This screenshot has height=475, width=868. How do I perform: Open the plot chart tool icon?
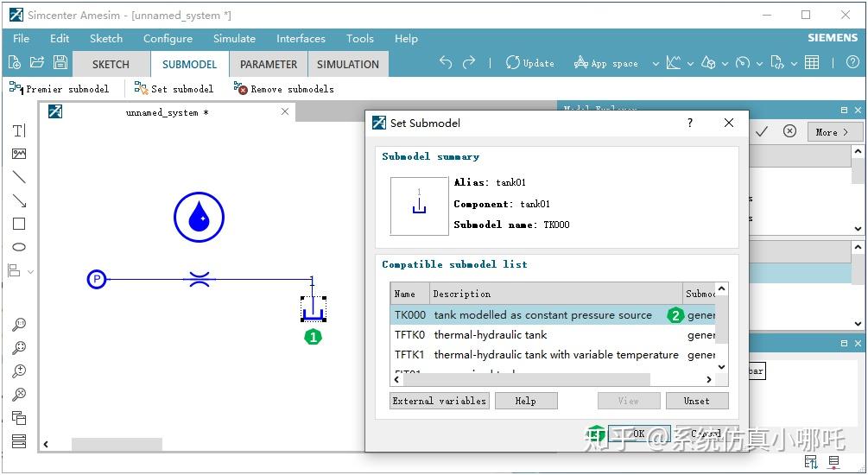click(674, 63)
